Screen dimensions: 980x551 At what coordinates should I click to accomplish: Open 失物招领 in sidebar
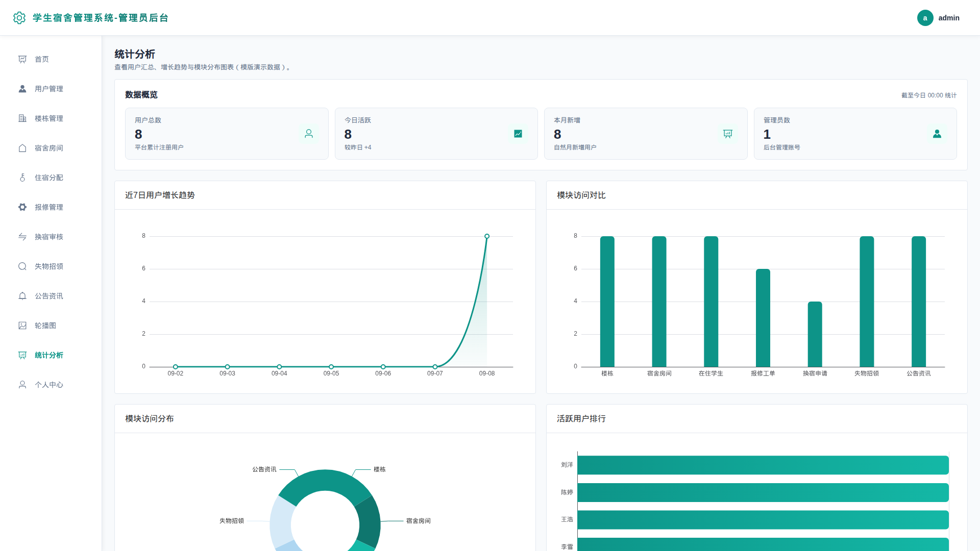click(51, 266)
